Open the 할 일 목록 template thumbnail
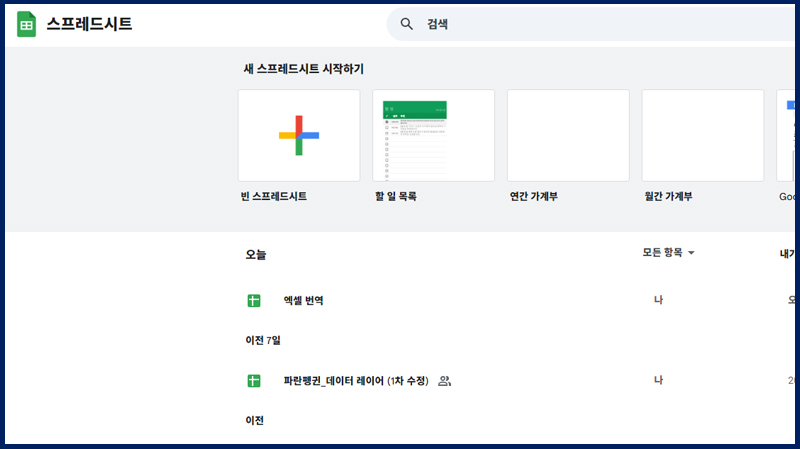 click(434, 135)
